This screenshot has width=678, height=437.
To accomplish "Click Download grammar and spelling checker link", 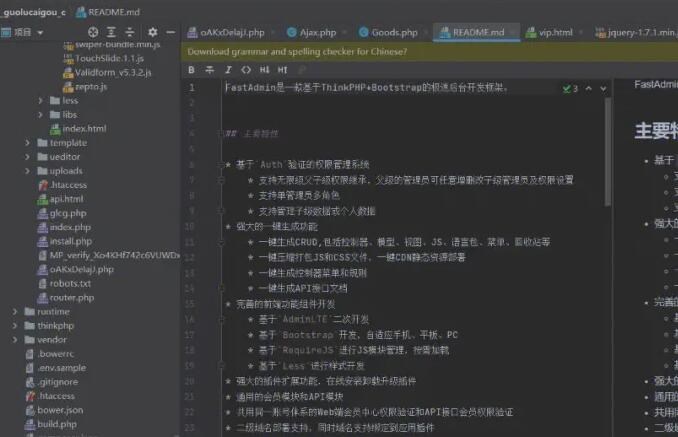I will point(297,52).
